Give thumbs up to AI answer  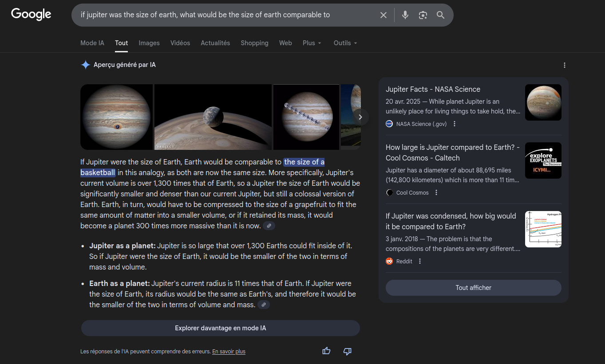coord(326,351)
